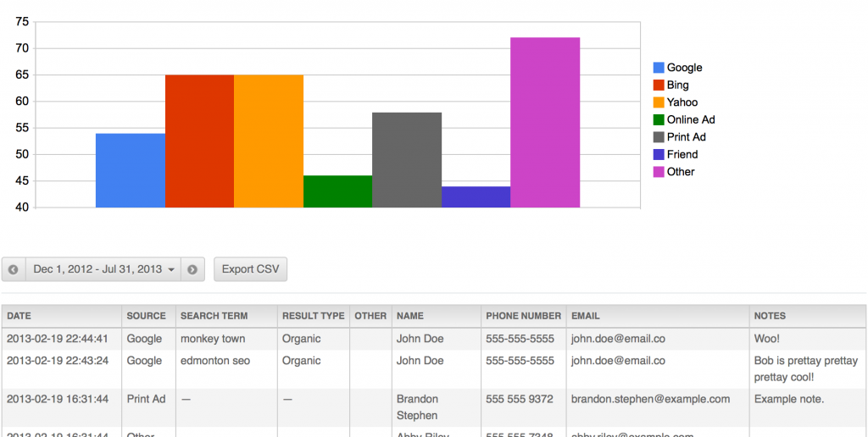Screen dimensions: 868x437
Task: Sort by the PHONE NUMBER column header
Action: [524, 316]
